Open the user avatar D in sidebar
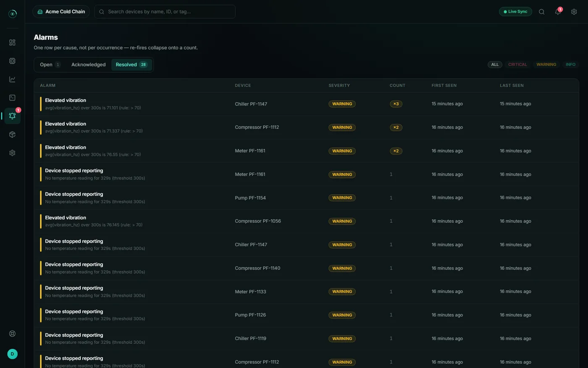This screenshot has height=368, width=588. tap(12, 354)
